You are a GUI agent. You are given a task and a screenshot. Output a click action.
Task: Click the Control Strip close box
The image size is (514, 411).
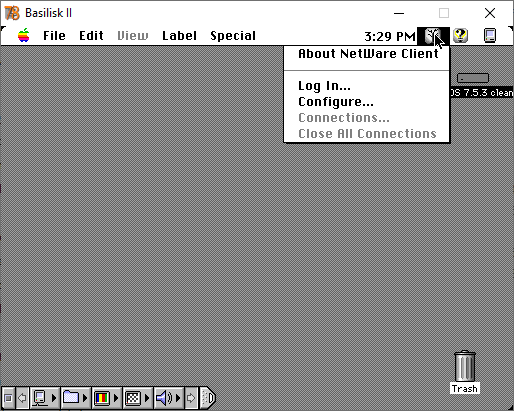[8, 398]
